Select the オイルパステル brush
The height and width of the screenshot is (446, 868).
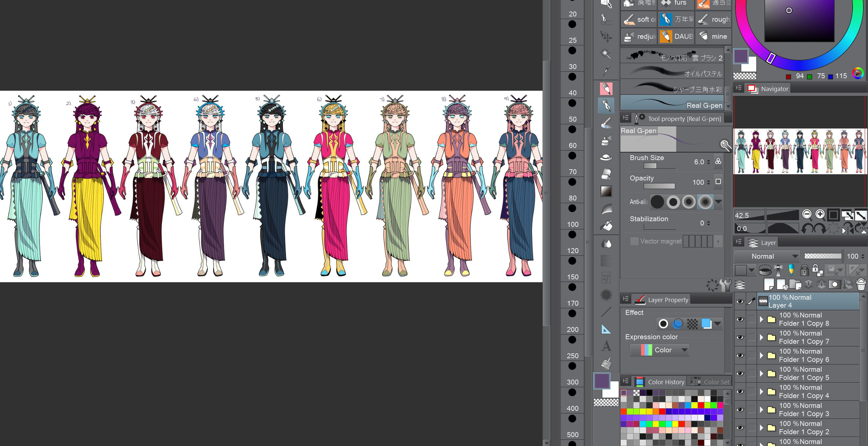[672, 71]
